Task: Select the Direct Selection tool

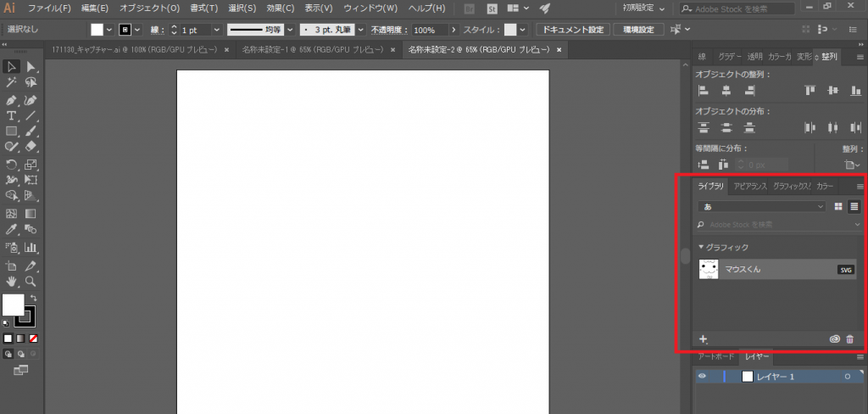Action: tap(31, 67)
